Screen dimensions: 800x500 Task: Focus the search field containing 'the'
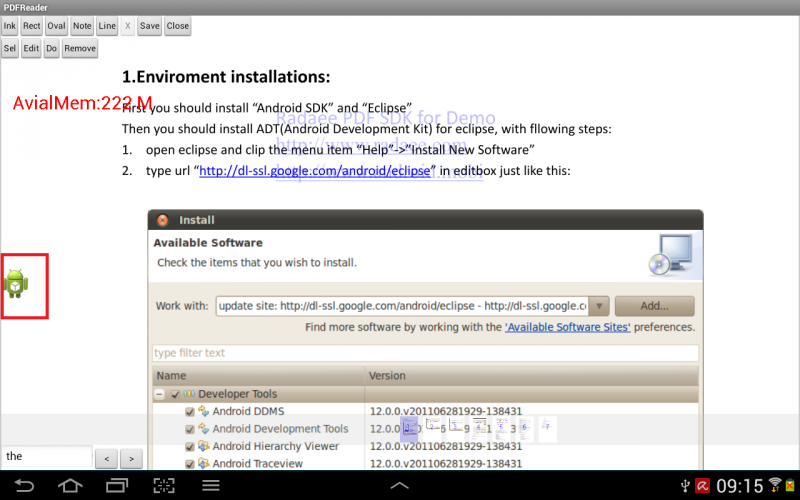[x=46, y=457]
